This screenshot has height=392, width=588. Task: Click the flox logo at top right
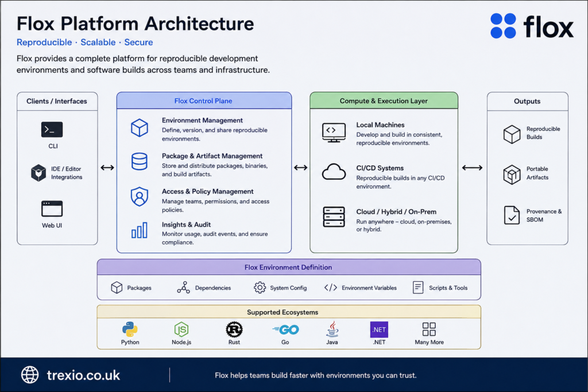532,26
